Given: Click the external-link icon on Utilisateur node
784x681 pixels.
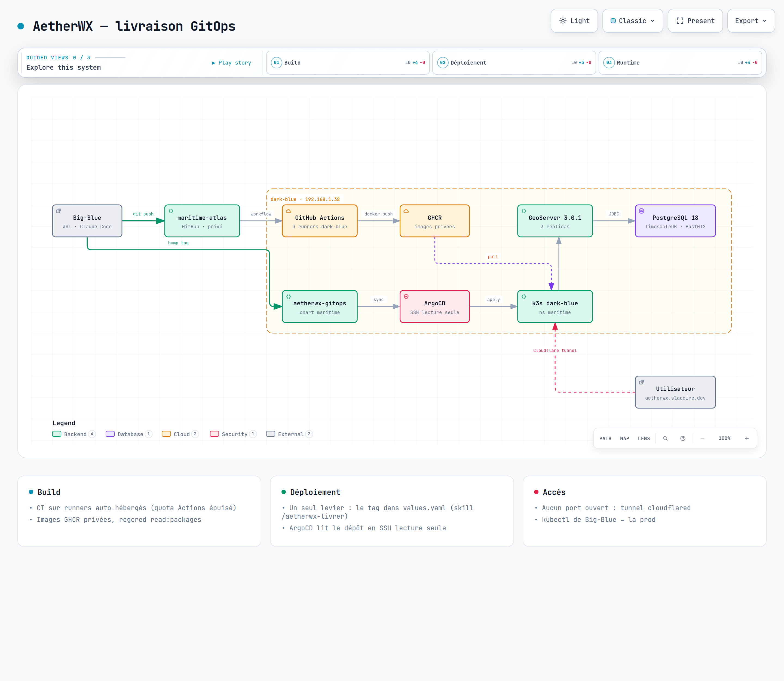Looking at the screenshot, I should [x=641, y=382].
